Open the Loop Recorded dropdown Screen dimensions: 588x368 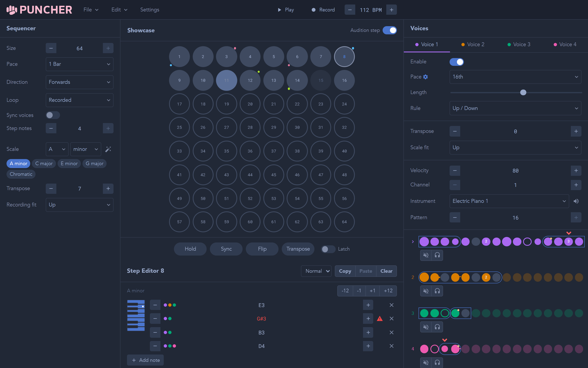click(x=79, y=100)
